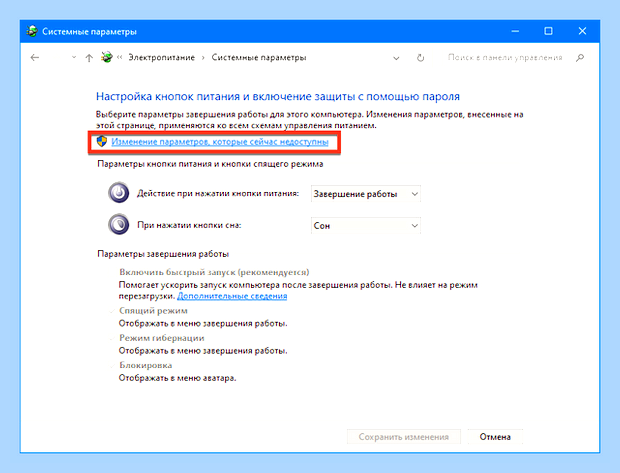Viewport: 620px width, 473px height.
Task: Open the Электропитание breadcrumb
Action: point(161,58)
